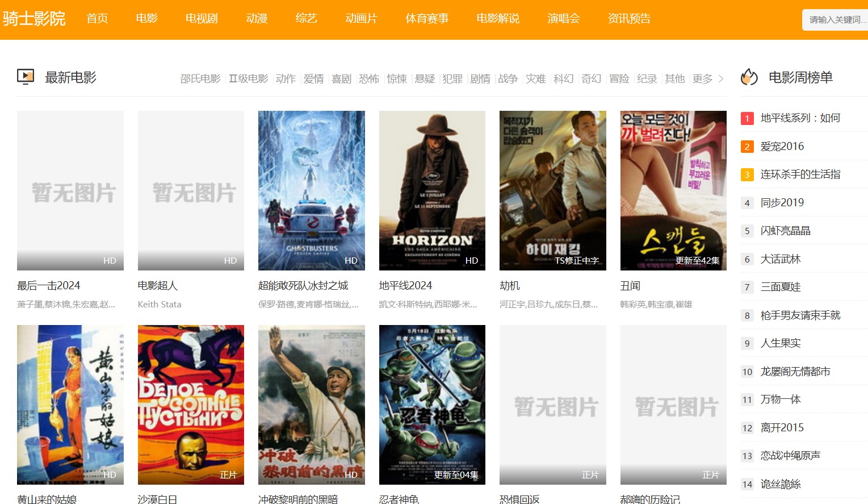This screenshot has width=868, height=504.
Task: Filter movies by 冒险 genre
Action: click(x=619, y=78)
